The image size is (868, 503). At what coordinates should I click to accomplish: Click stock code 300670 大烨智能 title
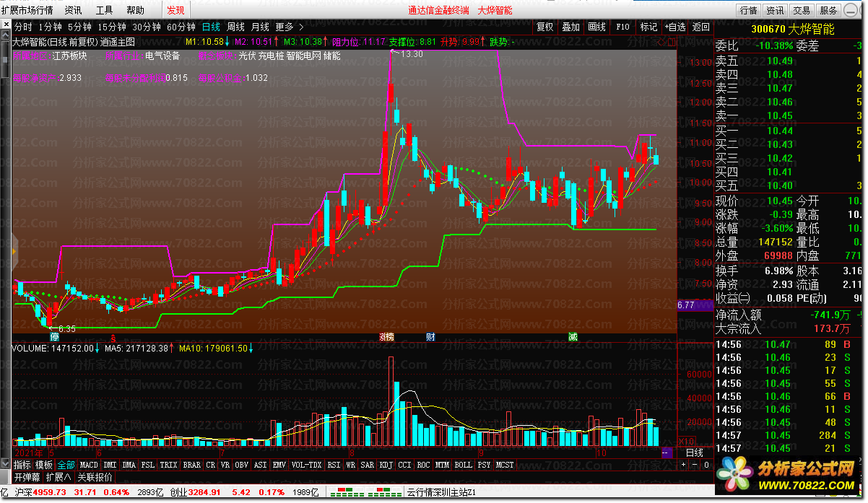793,30
